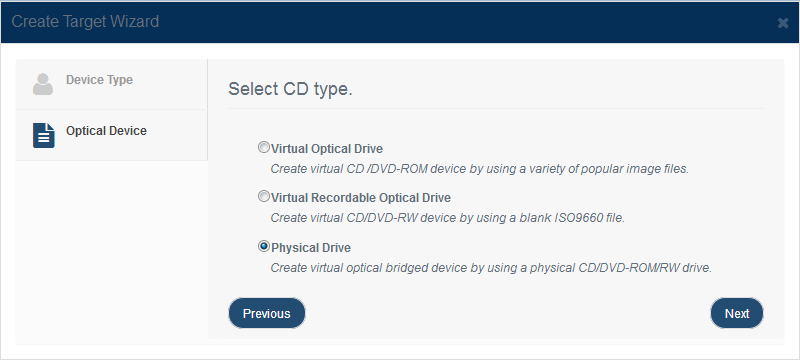Viewport: 800px width, 360px height.
Task: Click the Optical Device document icon
Action: click(x=44, y=135)
